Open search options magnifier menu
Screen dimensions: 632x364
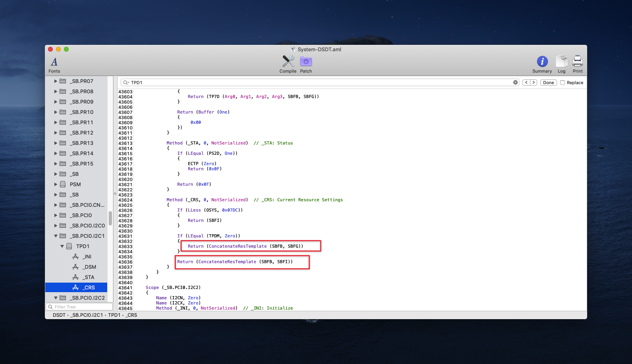126,83
